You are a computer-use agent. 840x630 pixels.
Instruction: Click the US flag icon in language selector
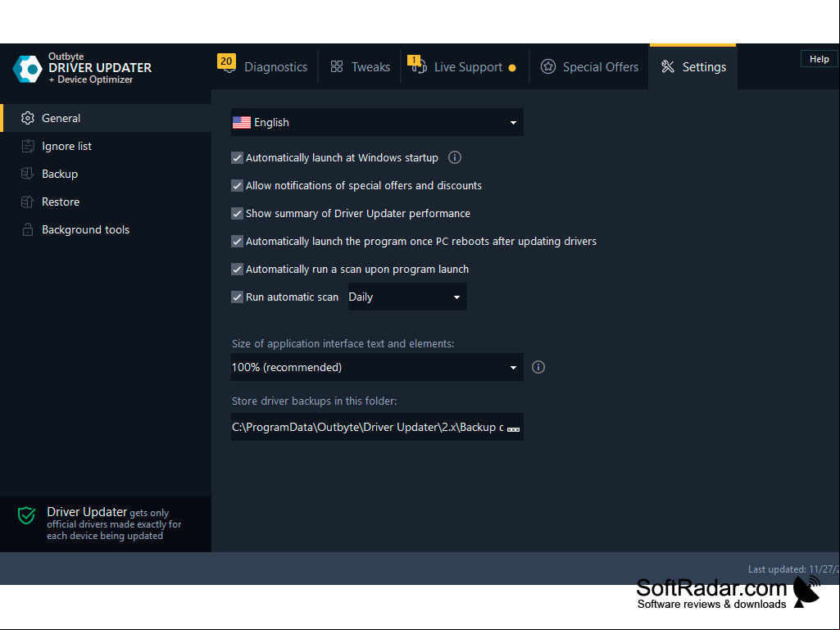(x=242, y=122)
